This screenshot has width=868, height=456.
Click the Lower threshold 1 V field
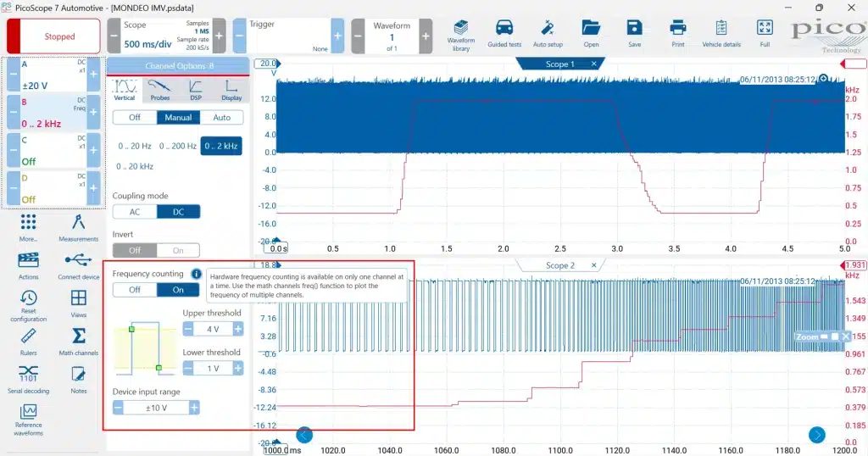[213, 369]
